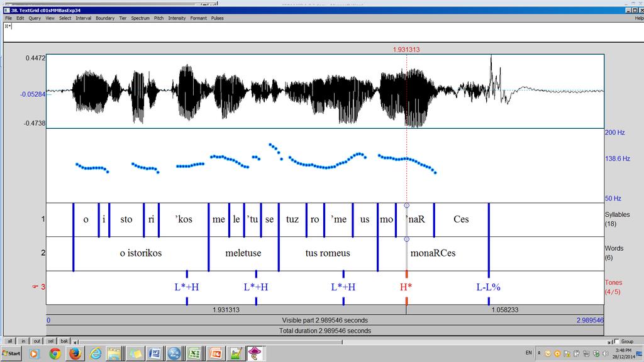Play the 1.931313 segment before cursor
This screenshot has height=362, width=644.
(x=226, y=310)
